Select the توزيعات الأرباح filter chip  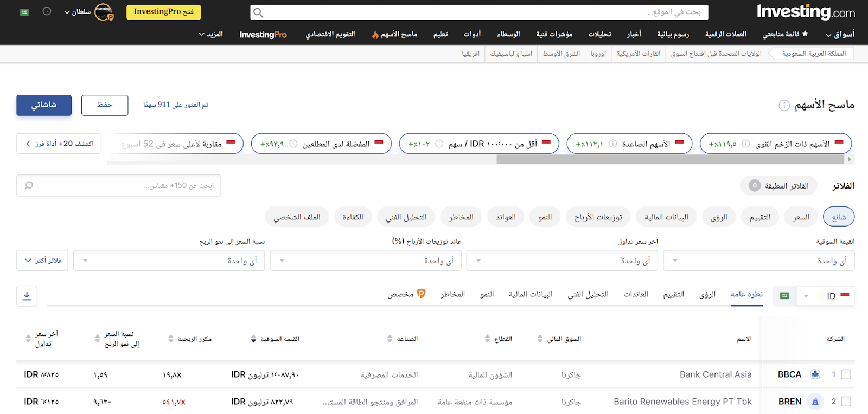coord(598,217)
